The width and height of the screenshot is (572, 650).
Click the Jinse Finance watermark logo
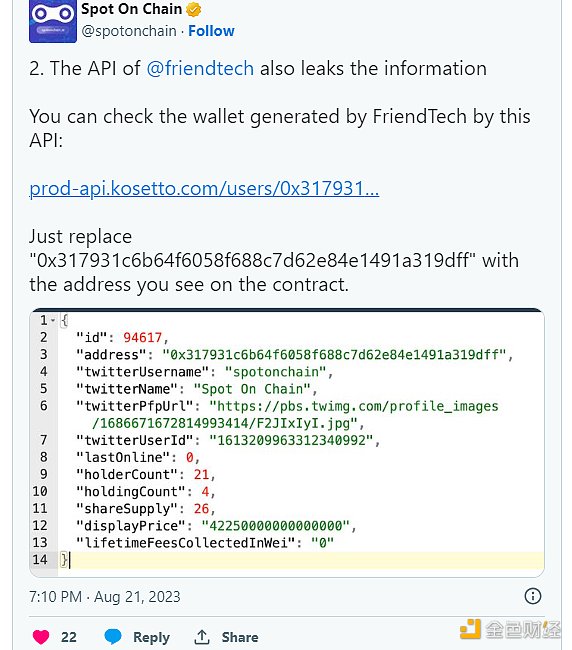[x=510, y=629]
